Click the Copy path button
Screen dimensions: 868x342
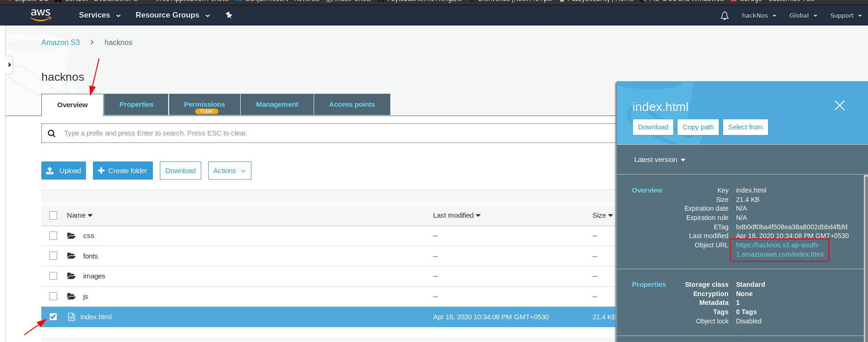coord(698,127)
